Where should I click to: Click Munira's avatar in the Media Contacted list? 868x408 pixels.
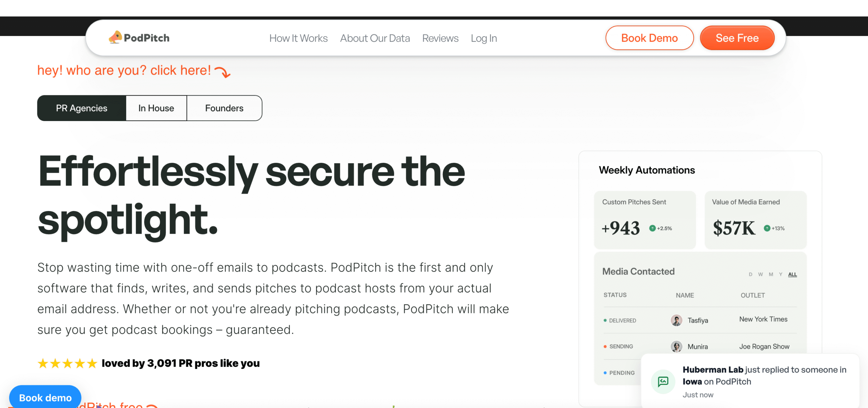click(677, 346)
